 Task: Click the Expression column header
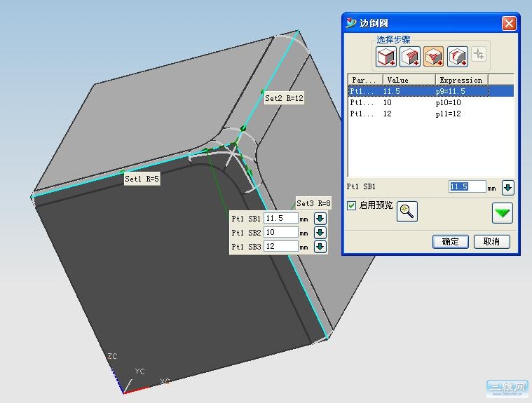(x=461, y=80)
